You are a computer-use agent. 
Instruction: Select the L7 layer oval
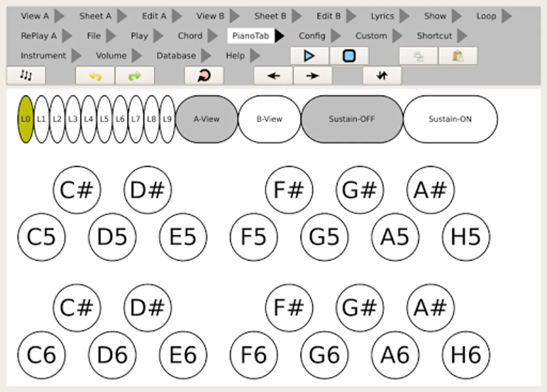click(136, 119)
